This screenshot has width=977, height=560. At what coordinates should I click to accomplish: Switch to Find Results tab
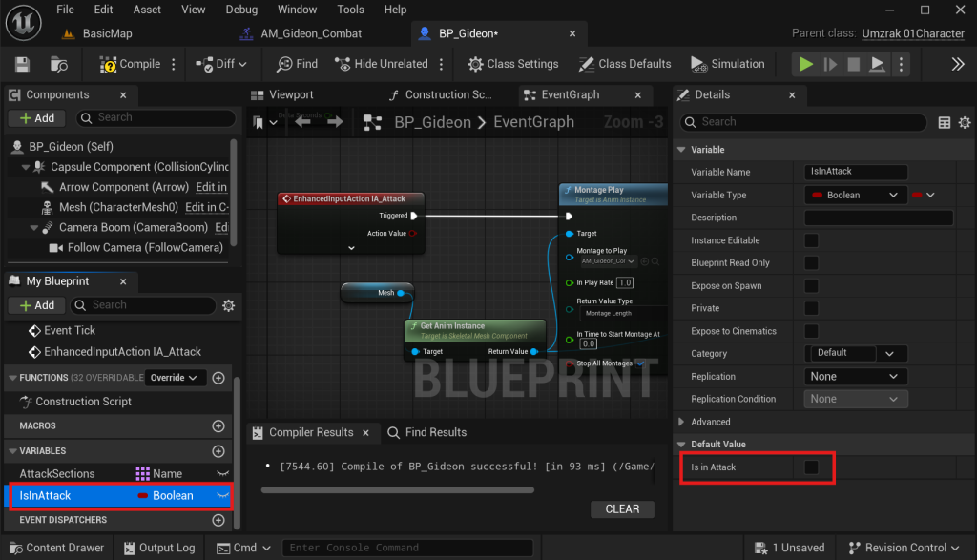coord(426,432)
